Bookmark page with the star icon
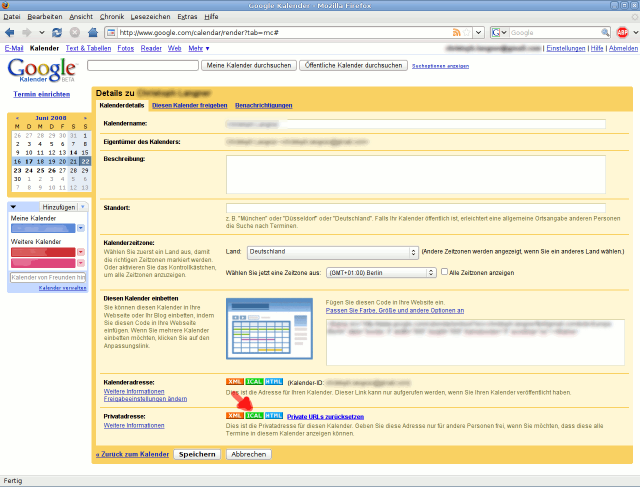This screenshot has height=487, width=640. 467,32
